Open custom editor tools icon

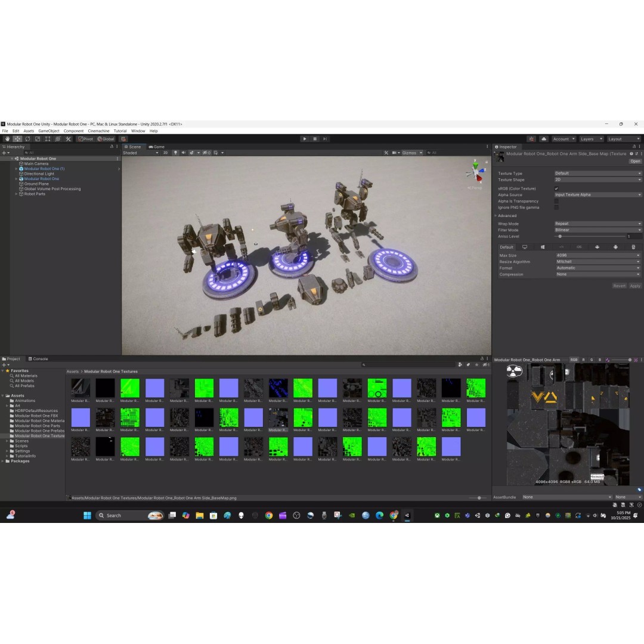pos(68,139)
